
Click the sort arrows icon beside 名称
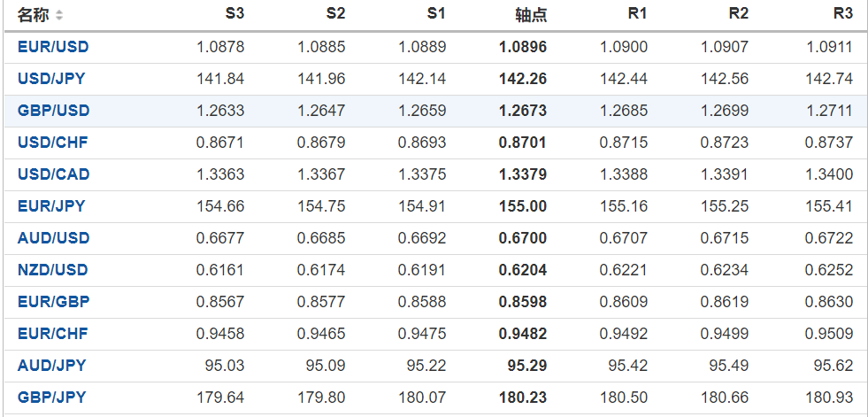(x=59, y=16)
